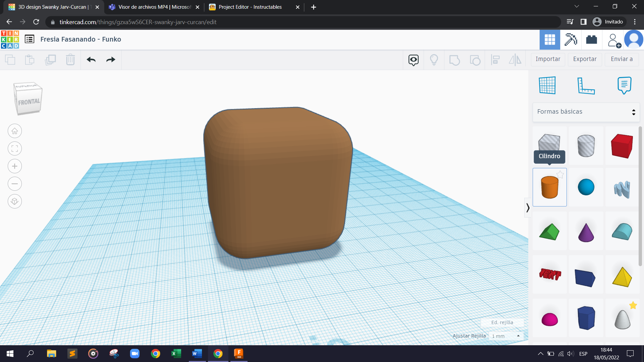Image resolution: width=644 pixels, height=362 pixels.
Task: Mark the Cilindro shape as a favorite
Action: pyautogui.click(x=560, y=174)
